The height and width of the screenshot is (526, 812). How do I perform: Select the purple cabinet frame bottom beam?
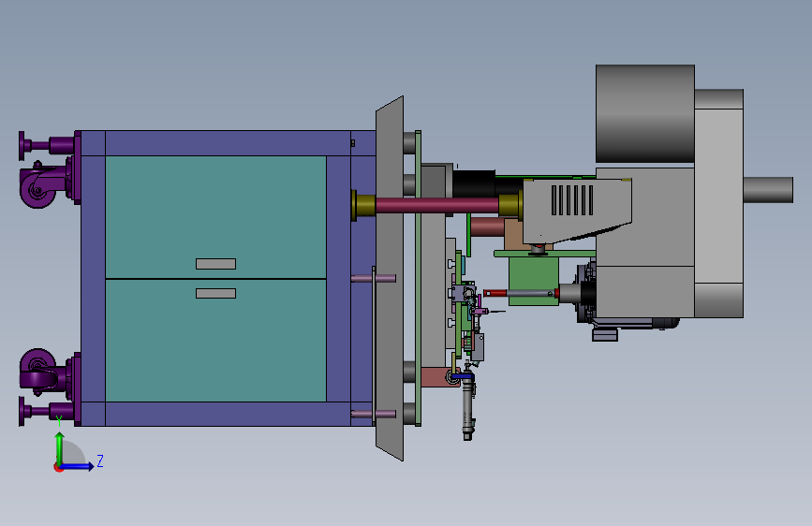pyautogui.click(x=228, y=415)
